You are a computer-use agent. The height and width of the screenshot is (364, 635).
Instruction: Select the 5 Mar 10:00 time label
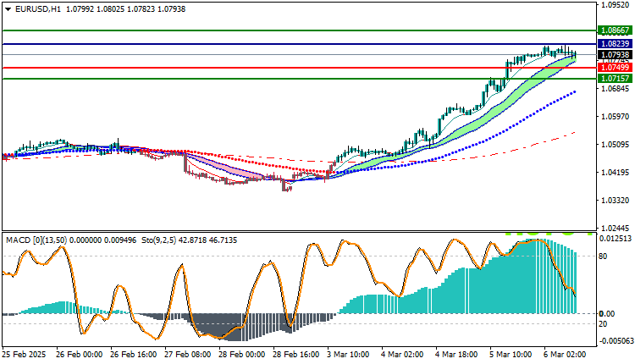tap(511, 355)
